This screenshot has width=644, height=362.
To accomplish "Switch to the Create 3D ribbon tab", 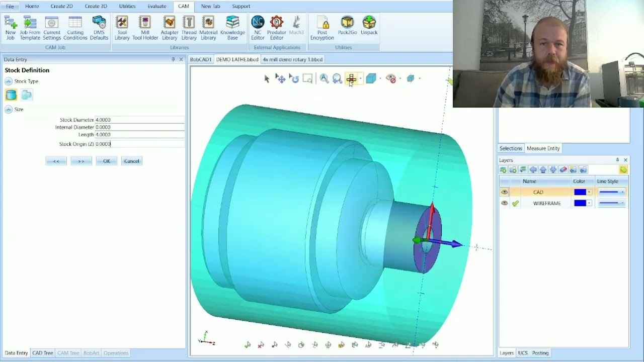I will [96, 7].
